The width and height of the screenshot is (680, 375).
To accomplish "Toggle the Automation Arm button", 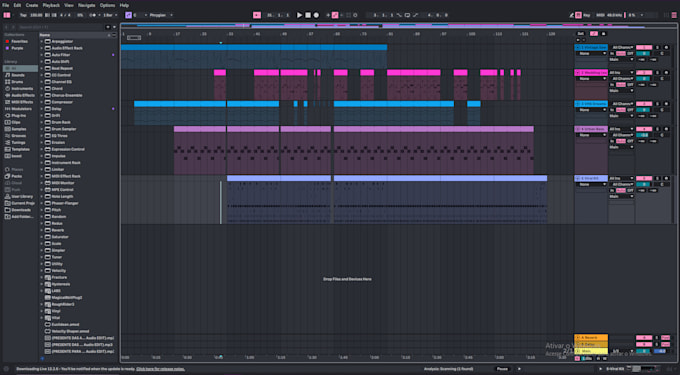I will [x=335, y=15].
